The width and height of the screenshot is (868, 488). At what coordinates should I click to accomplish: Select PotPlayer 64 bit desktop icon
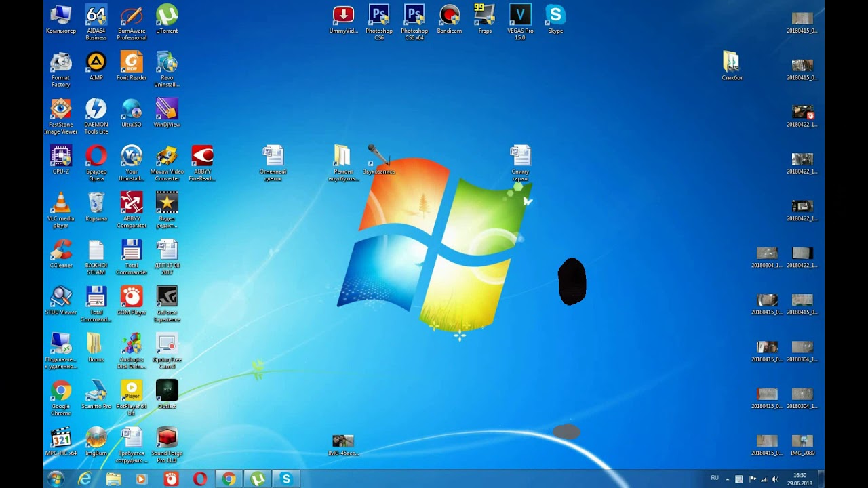pyautogui.click(x=132, y=398)
